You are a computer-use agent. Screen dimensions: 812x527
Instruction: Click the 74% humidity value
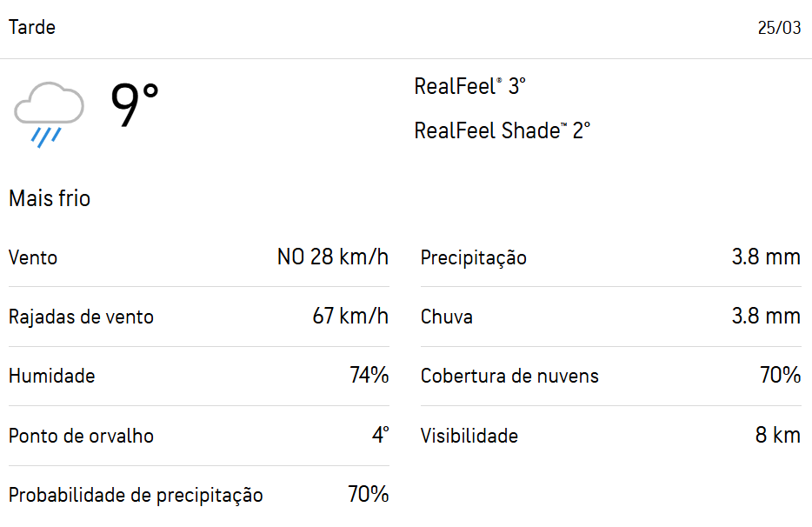[x=369, y=376]
